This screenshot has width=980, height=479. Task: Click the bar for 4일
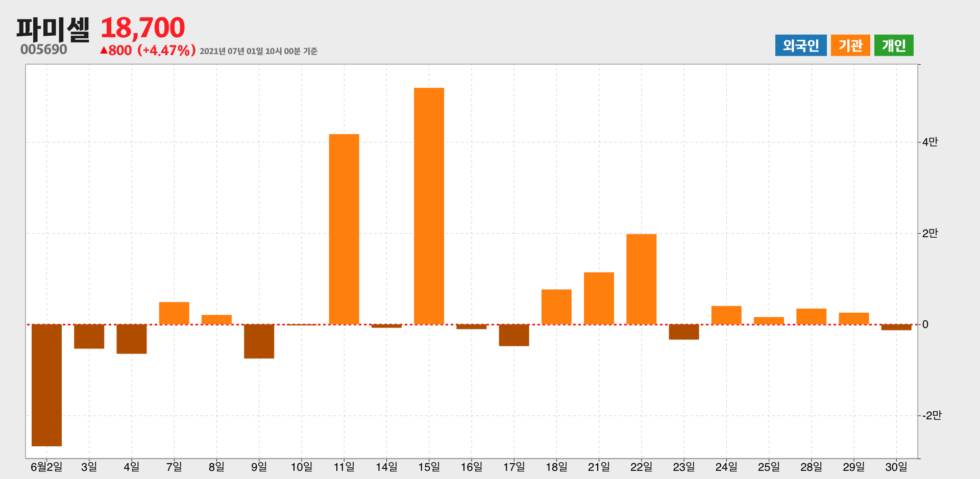pyautogui.click(x=132, y=339)
